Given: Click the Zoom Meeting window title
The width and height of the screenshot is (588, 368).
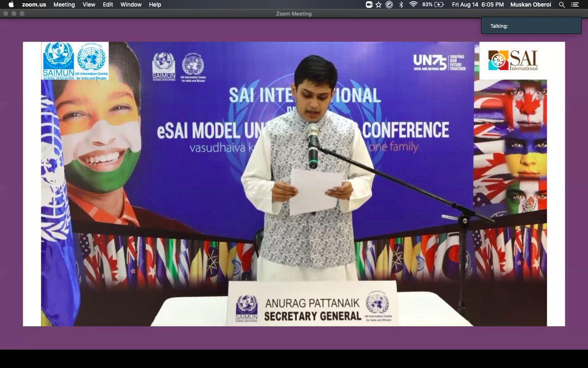Looking at the screenshot, I should pyautogui.click(x=294, y=14).
